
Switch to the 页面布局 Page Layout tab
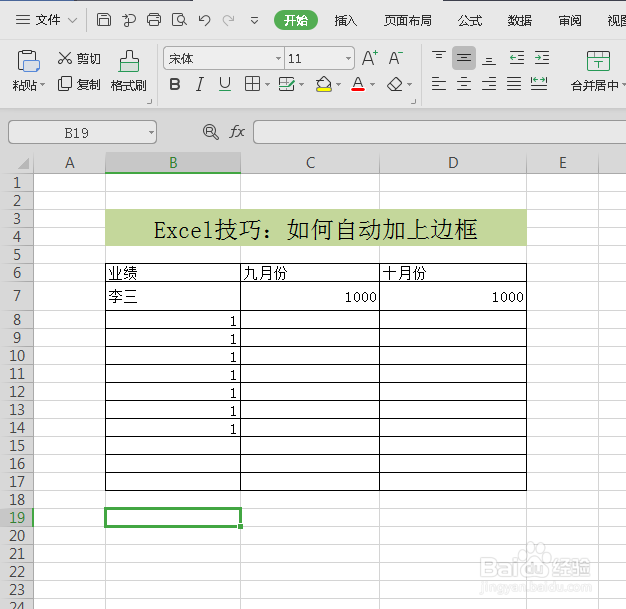[408, 20]
